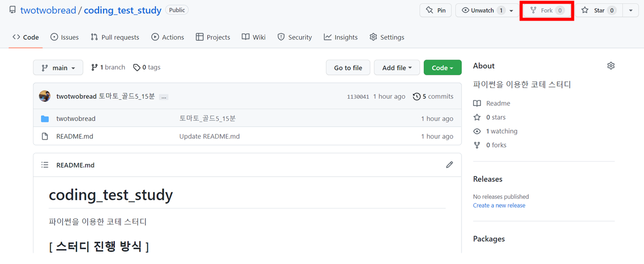644x264 pixels.
Task: Switch to the Code tab
Action: tap(26, 37)
